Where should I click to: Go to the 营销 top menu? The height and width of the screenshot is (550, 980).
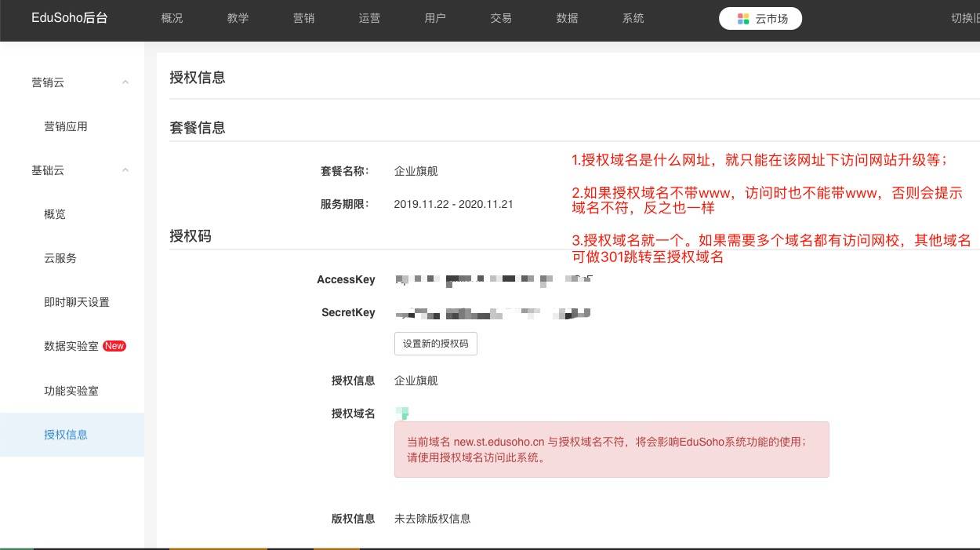(303, 18)
